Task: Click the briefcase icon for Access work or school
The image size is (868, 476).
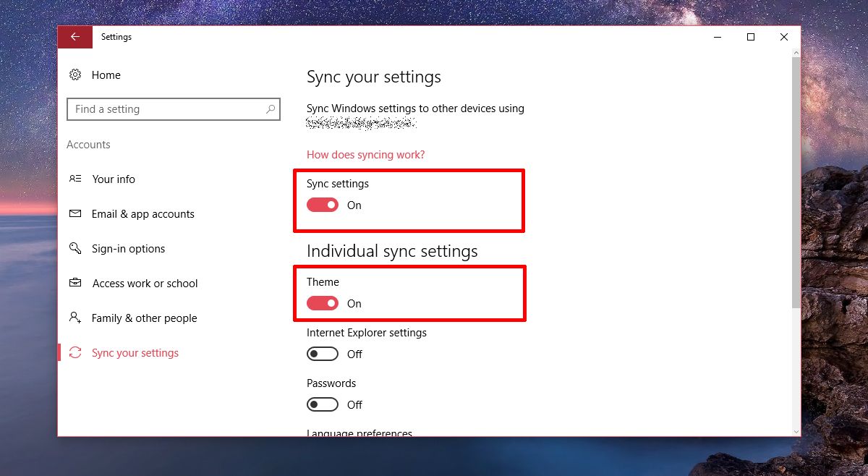Action: [x=75, y=283]
